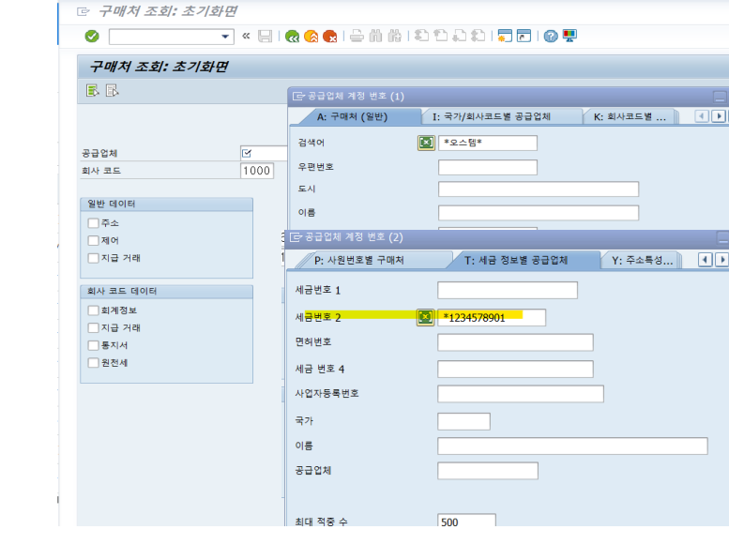
Task: Open the command field dropdown arrow
Action: pyautogui.click(x=225, y=37)
